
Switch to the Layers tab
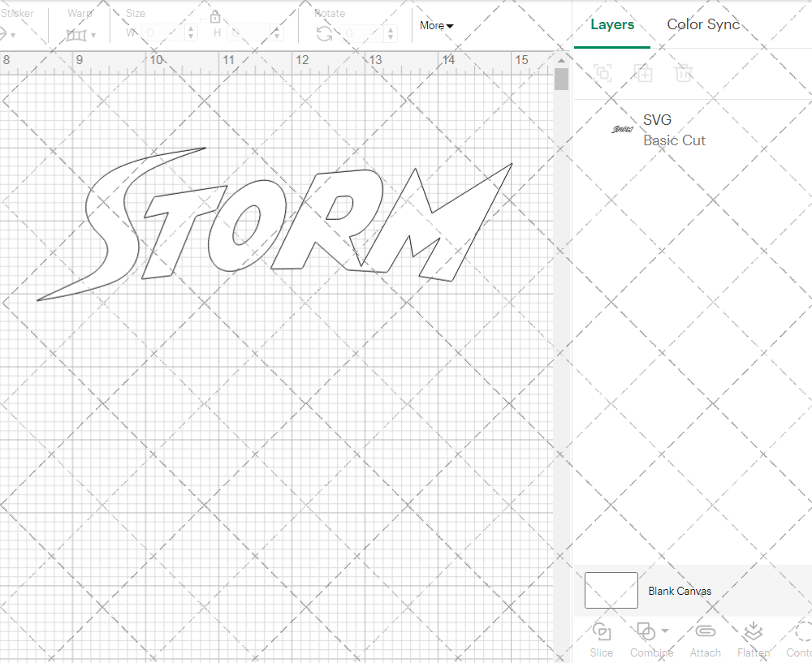click(612, 24)
